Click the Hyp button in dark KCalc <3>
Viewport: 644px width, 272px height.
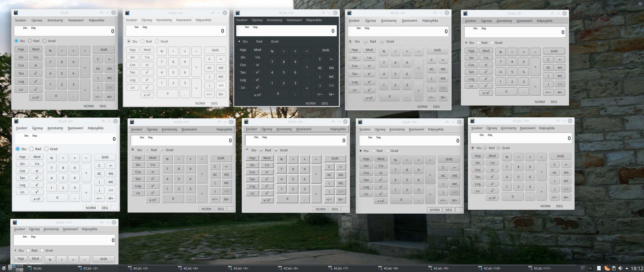click(243, 50)
